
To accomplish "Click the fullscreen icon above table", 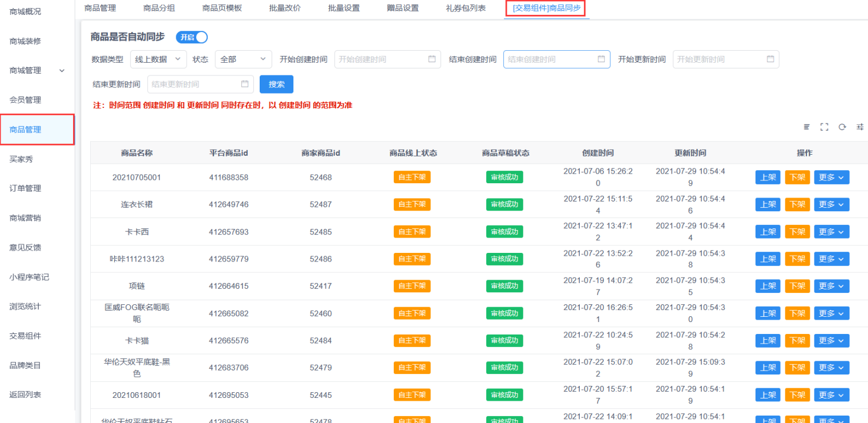I will (824, 127).
